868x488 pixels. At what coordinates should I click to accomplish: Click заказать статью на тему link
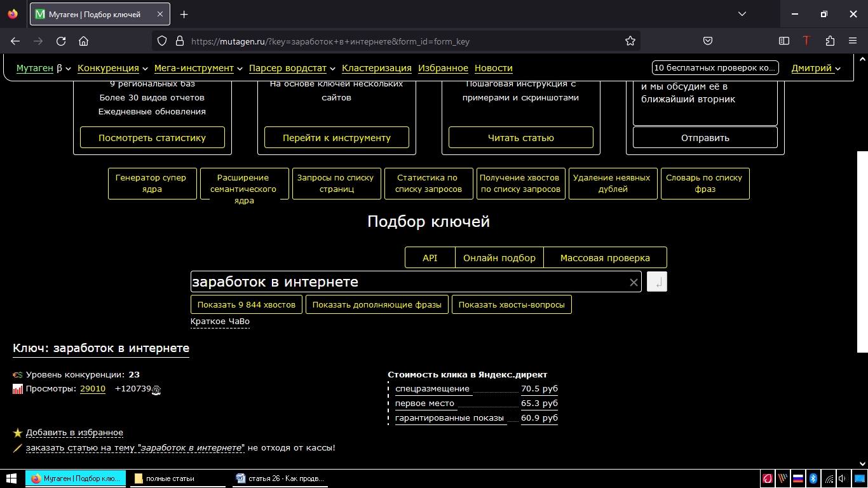(x=135, y=448)
